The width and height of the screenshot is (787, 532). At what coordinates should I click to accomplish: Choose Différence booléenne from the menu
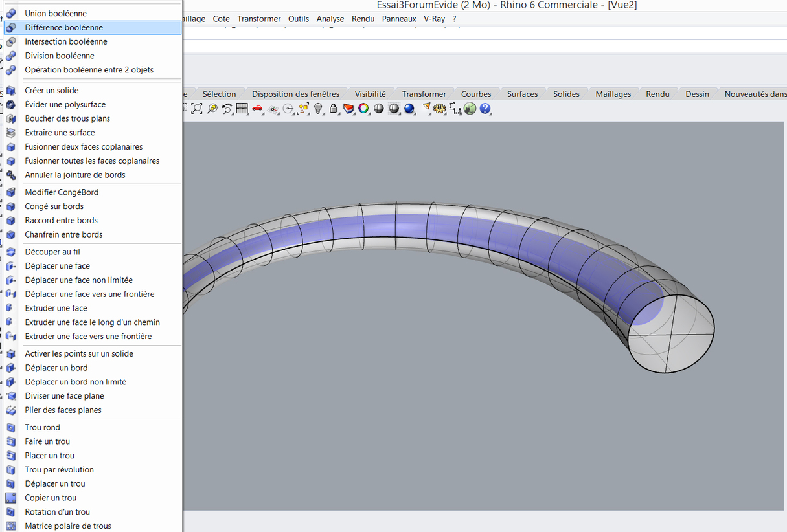[x=63, y=28]
